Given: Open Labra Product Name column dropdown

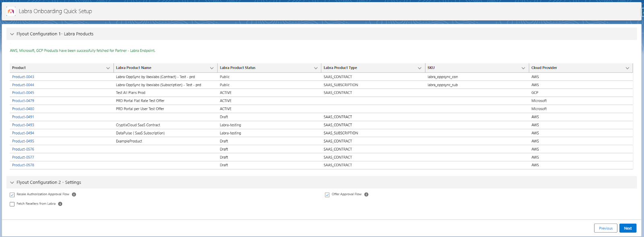Looking at the screenshot, I should 212,68.
